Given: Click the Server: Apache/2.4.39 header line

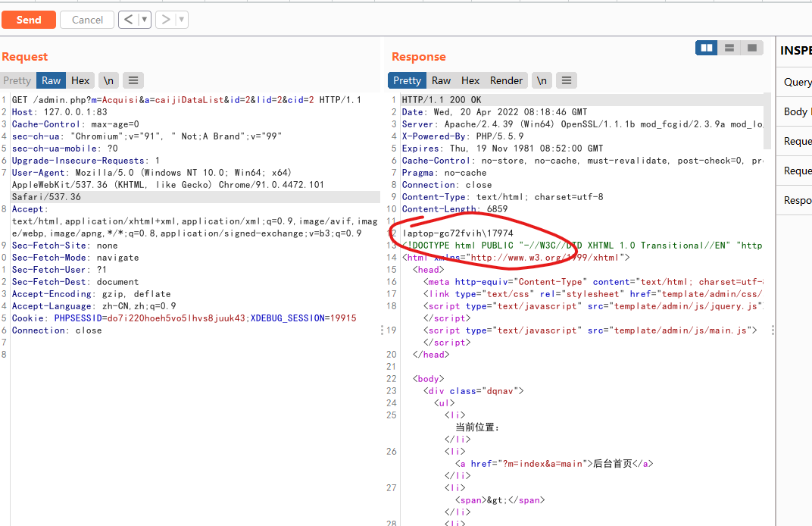Looking at the screenshot, I should pyautogui.click(x=582, y=124).
